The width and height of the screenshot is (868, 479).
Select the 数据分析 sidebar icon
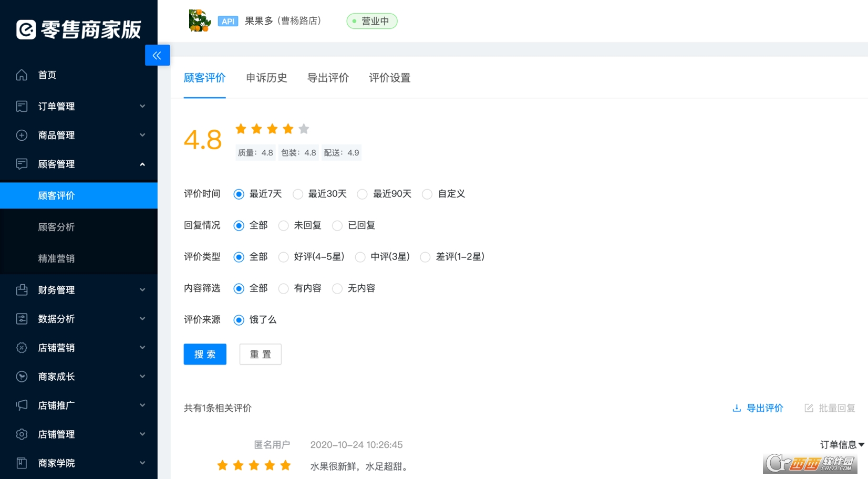pyautogui.click(x=21, y=318)
